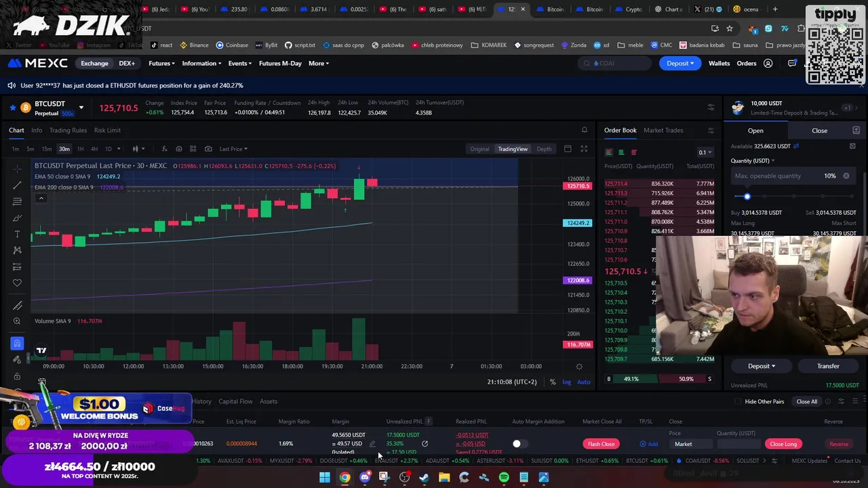The width and height of the screenshot is (868, 488).
Task: Select the Text annotation tool
Action: [17, 234]
